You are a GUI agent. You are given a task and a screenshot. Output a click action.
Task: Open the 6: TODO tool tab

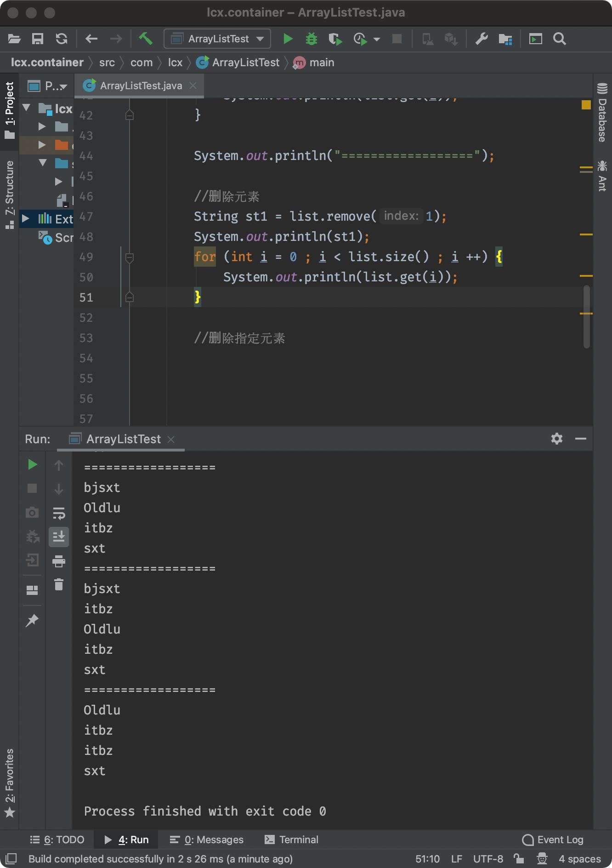point(57,840)
